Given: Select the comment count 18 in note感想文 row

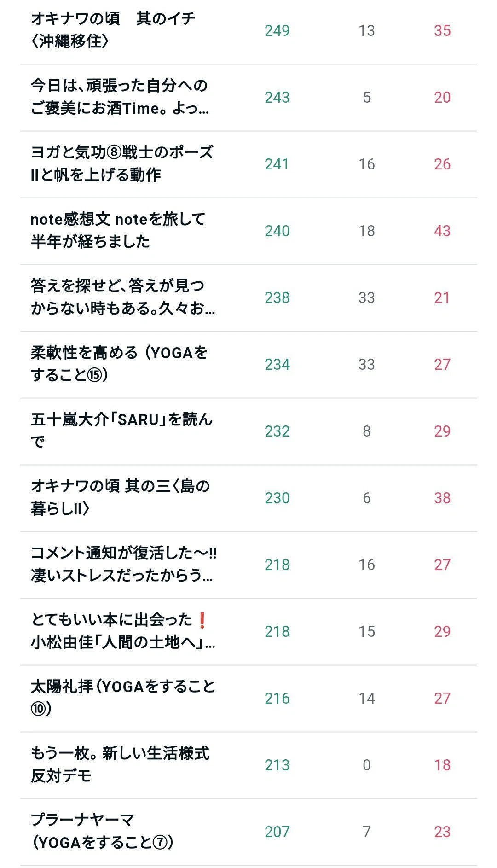Looking at the screenshot, I should [x=367, y=231].
